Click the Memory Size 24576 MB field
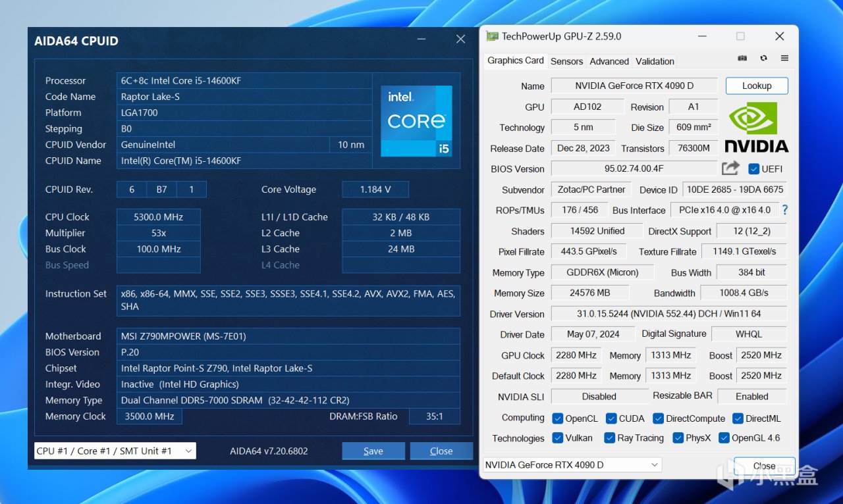Image resolution: width=843 pixels, height=504 pixels. coord(589,293)
